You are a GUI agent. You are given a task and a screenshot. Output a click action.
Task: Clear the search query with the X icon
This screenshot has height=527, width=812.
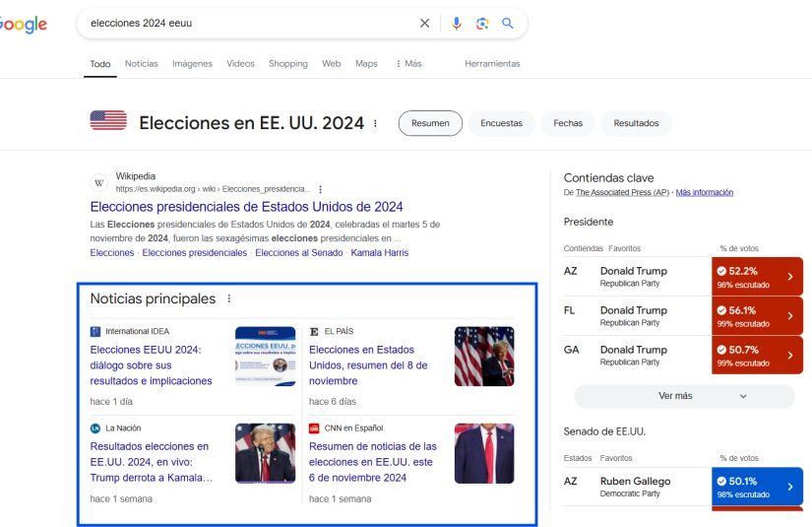click(424, 24)
